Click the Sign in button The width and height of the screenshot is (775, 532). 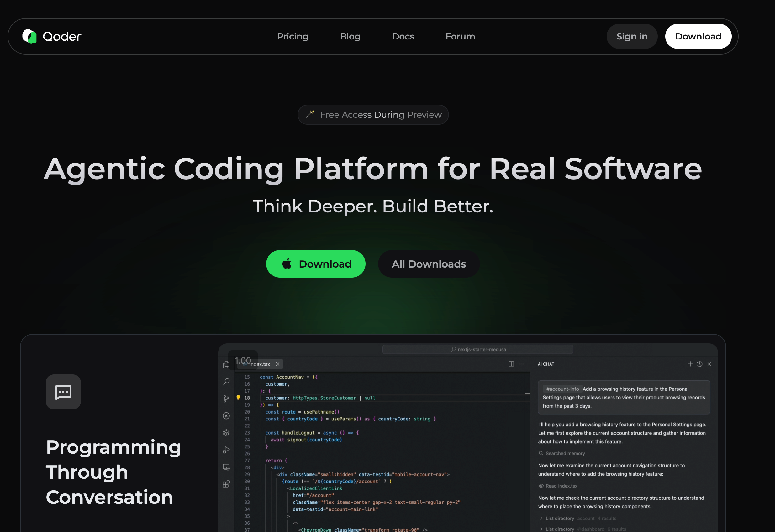pyautogui.click(x=632, y=36)
